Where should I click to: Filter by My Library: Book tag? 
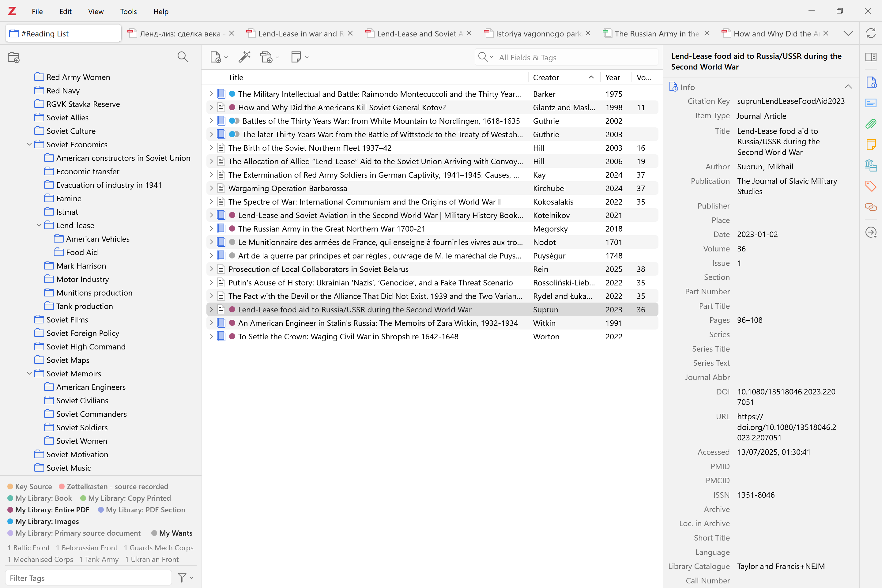[40, 498]
